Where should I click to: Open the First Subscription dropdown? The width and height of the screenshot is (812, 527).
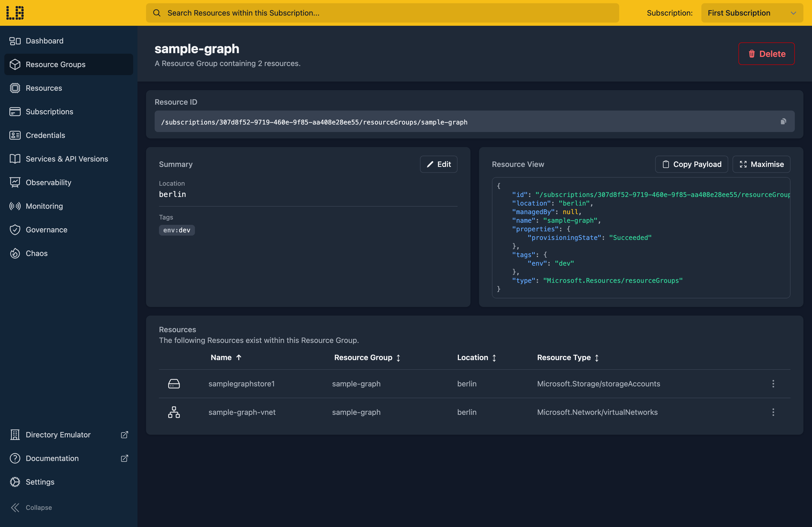point(752,13)
